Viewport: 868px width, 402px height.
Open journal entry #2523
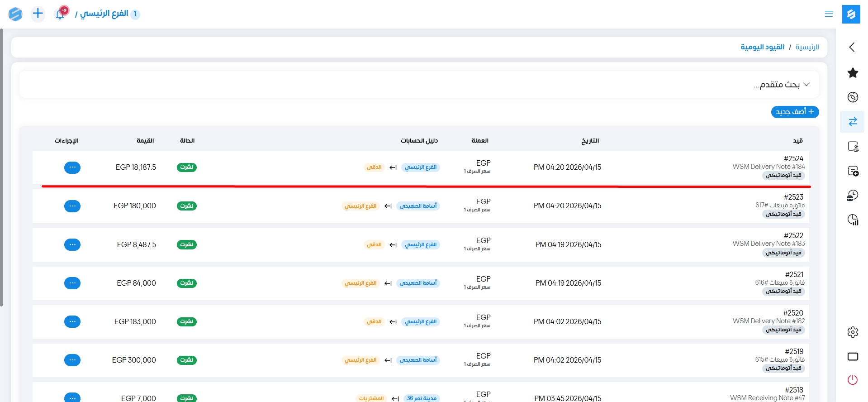click(x=793, y=197)
